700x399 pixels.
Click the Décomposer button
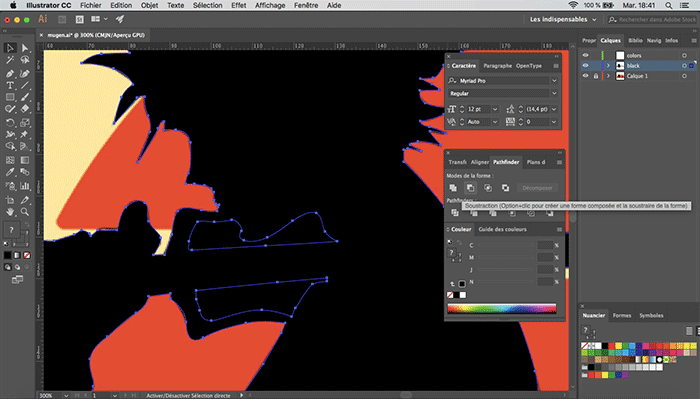point(537,188)
